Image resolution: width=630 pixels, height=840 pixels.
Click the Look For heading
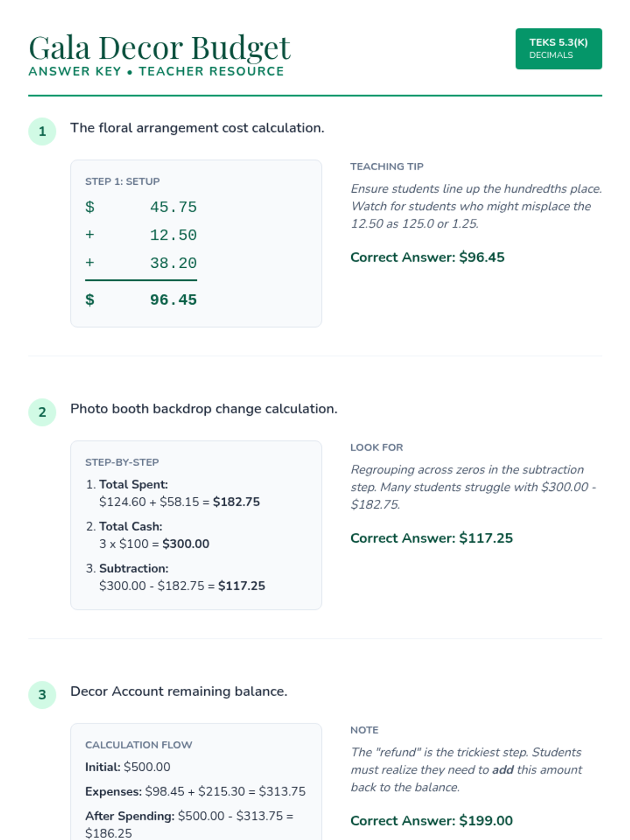pyautogui.click(x=376, y=447)
